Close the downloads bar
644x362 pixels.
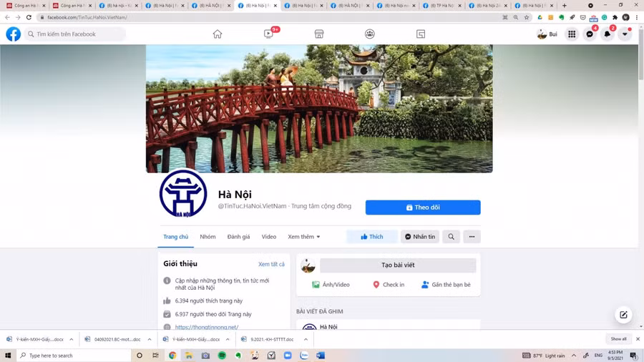coord(638,339)
